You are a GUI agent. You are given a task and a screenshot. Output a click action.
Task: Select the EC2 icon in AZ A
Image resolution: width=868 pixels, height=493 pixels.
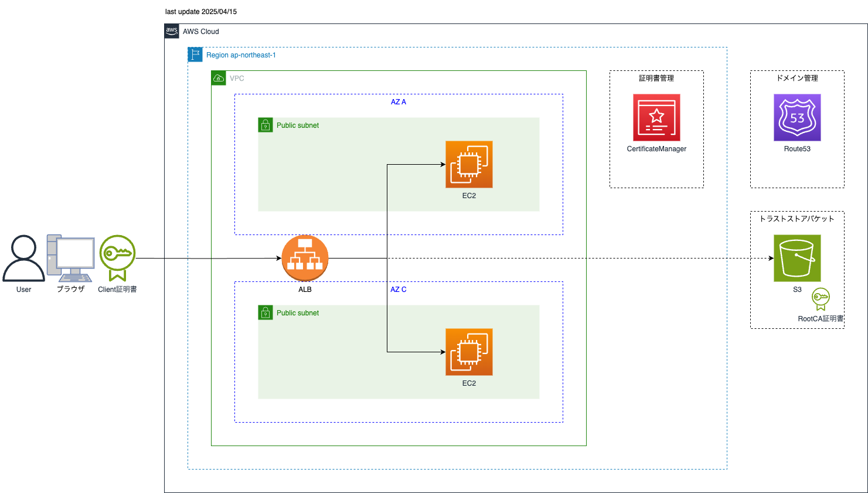pyautogui.click(x=469, y=165)
